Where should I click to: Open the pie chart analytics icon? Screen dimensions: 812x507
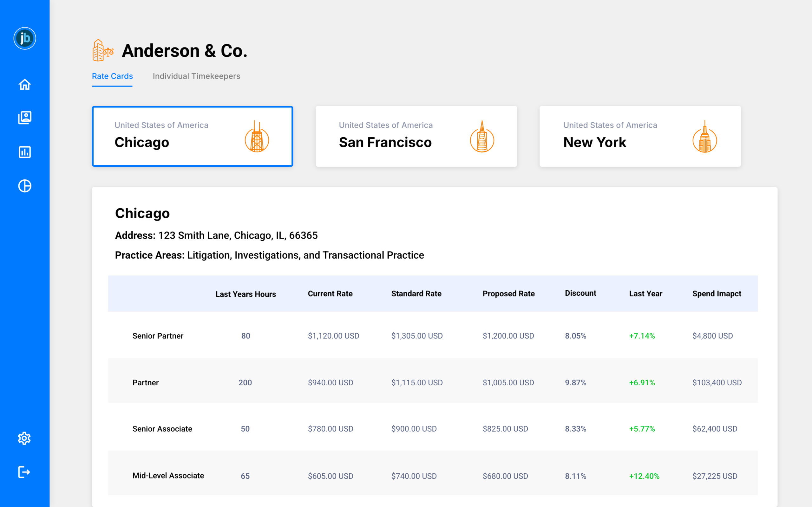click(x=24, y=186)
